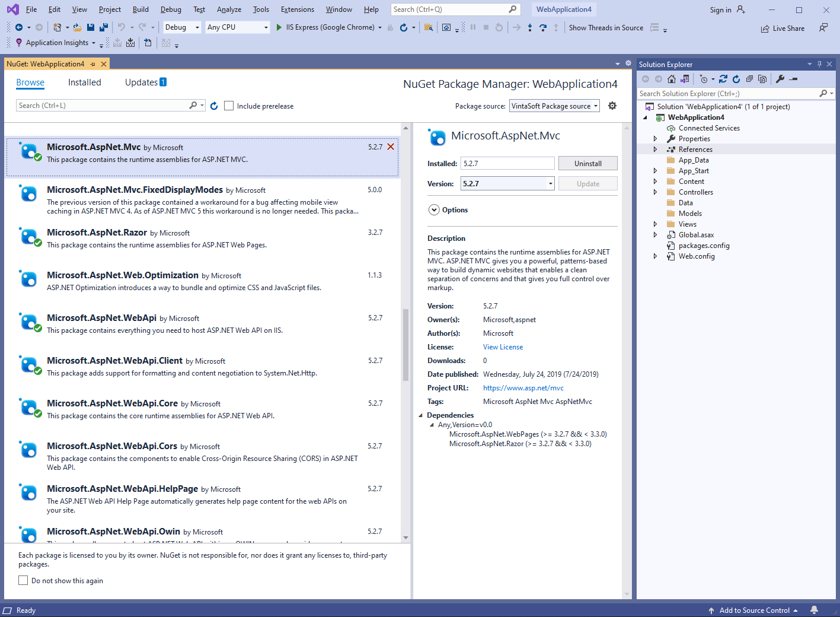Check the Do not show this again box
This screenshot has height=617, width=840.
coord(23,580)
